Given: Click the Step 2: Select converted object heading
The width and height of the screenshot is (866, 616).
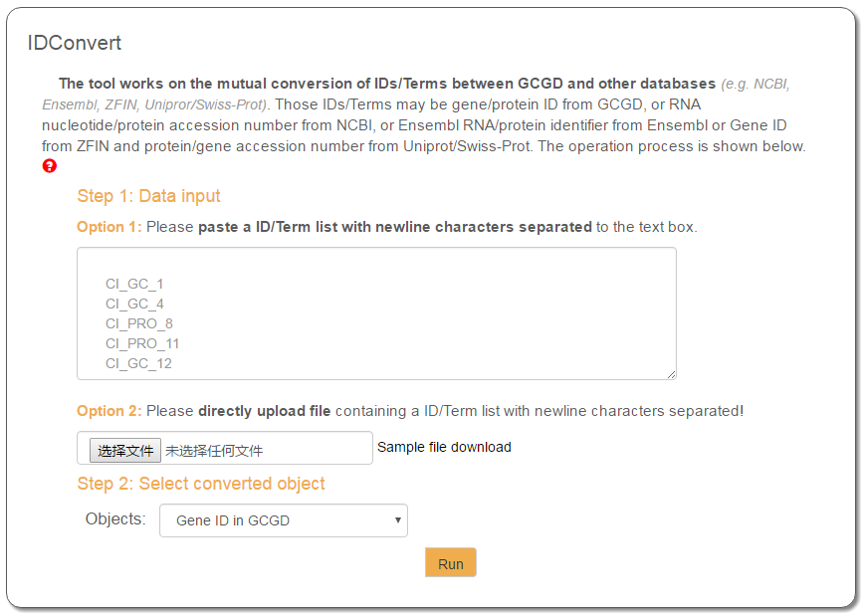Looking at the screenshot, I should tap(201, 484).
